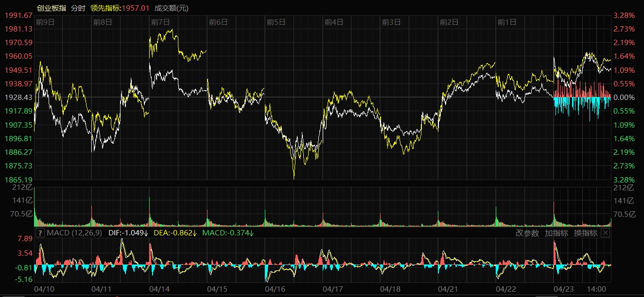Image resolution: width=644 pixels, height=297 pixels.
Task: Click the 1960.05 price axis label
Action: (18, 56)
